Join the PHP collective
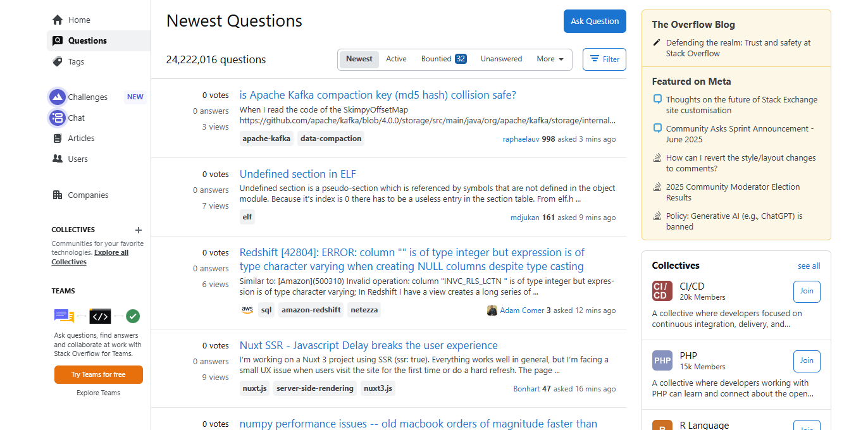868x430 pixels. (807, 361)
